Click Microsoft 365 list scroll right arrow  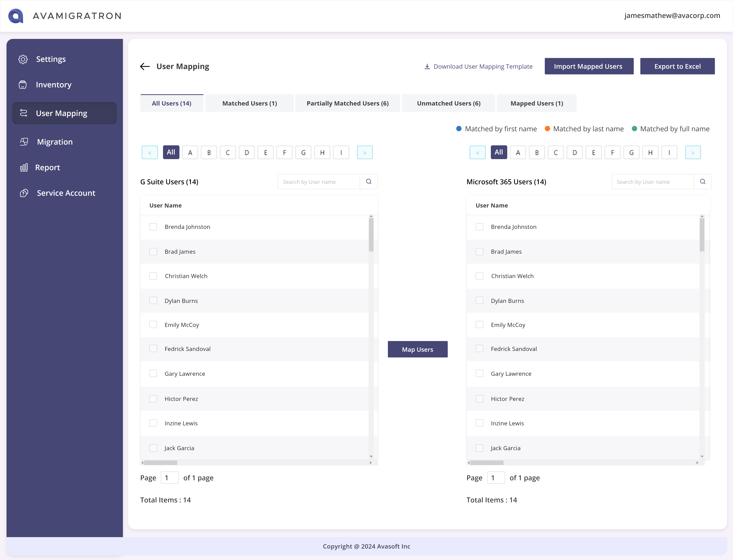point(697,463)
